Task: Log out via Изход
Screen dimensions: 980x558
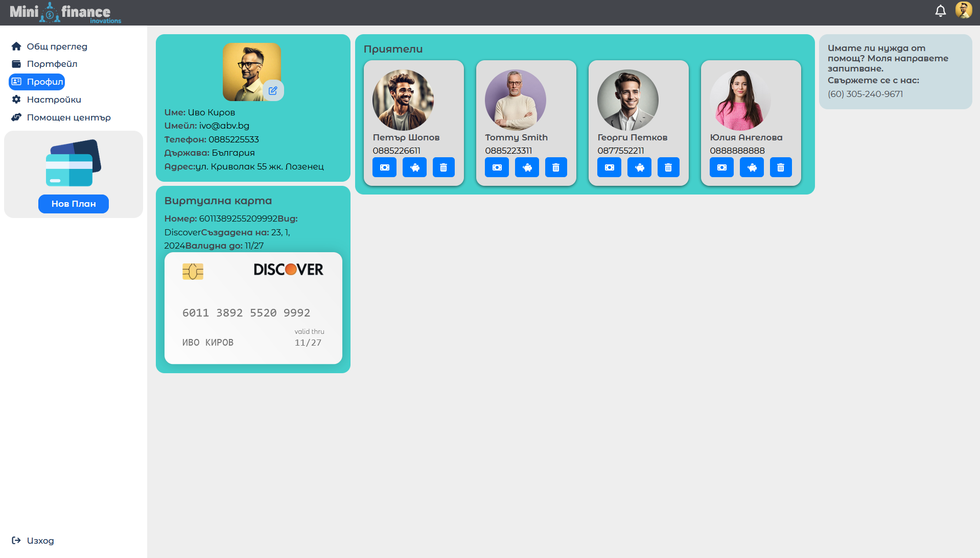Action: (x=33, y=541)
